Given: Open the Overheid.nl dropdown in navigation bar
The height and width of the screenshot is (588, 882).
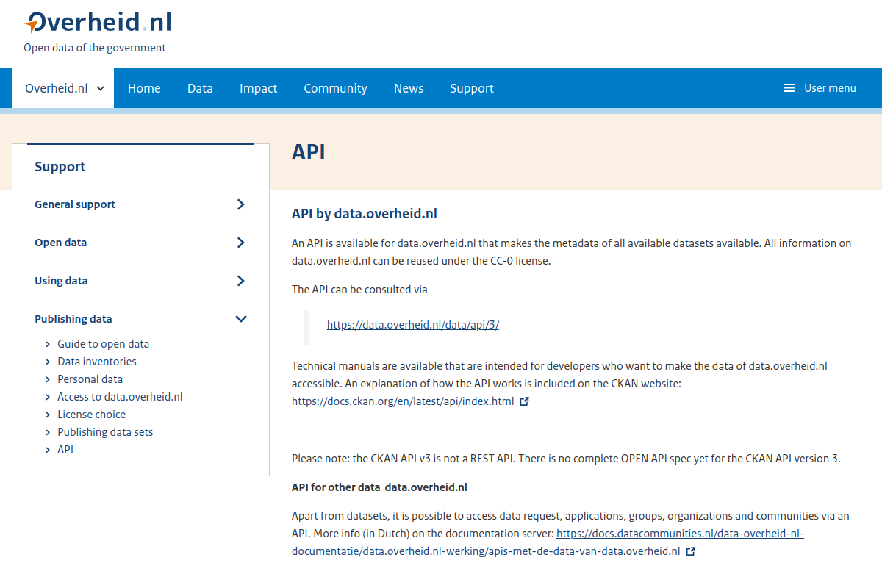Looking at the screenshot, I should 63,88.
